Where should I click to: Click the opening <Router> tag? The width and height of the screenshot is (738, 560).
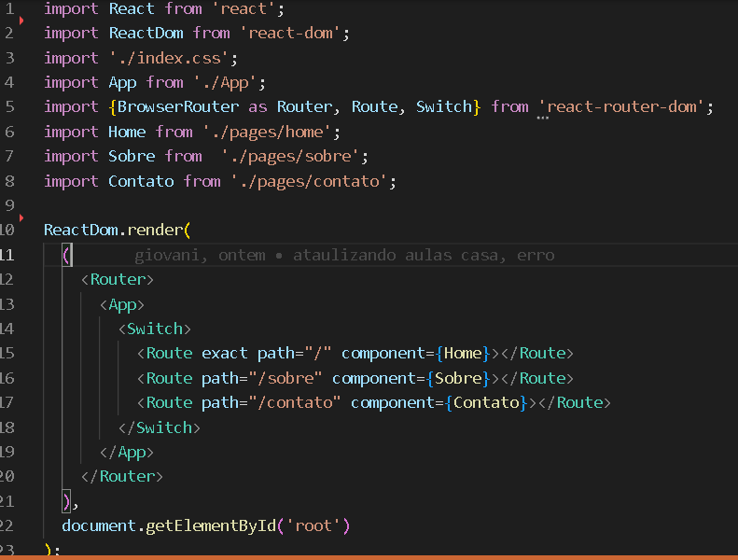[x=118, y=279]
